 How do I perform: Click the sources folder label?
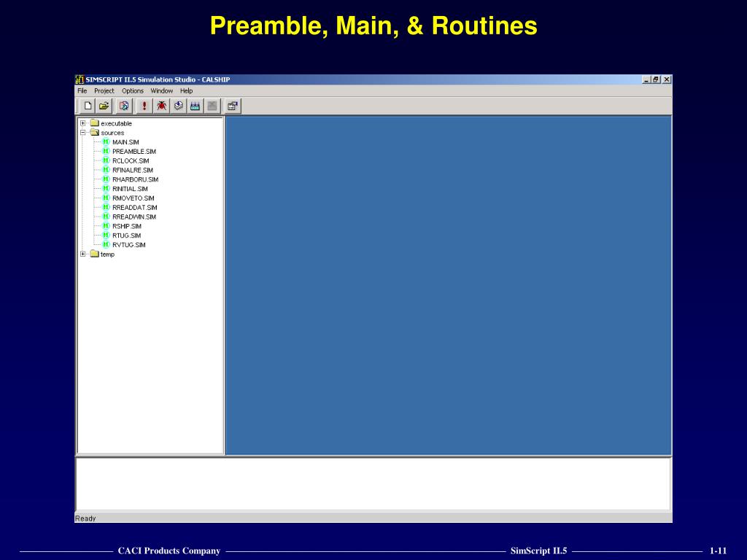pos(112,133)
